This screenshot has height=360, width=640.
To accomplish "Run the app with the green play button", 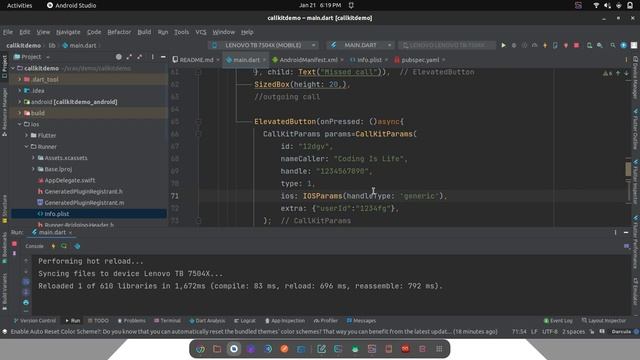I will (x=503, y=45).
